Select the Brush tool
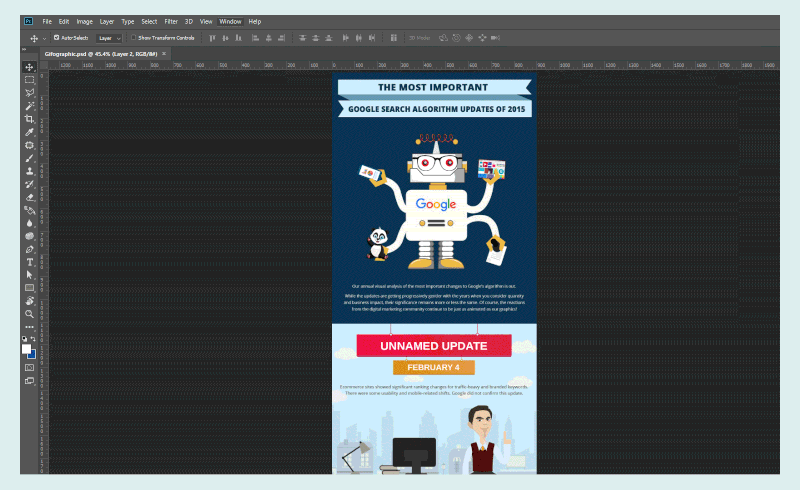The height and width of the screenshot is (490, 800). click(x=29, y=158)
